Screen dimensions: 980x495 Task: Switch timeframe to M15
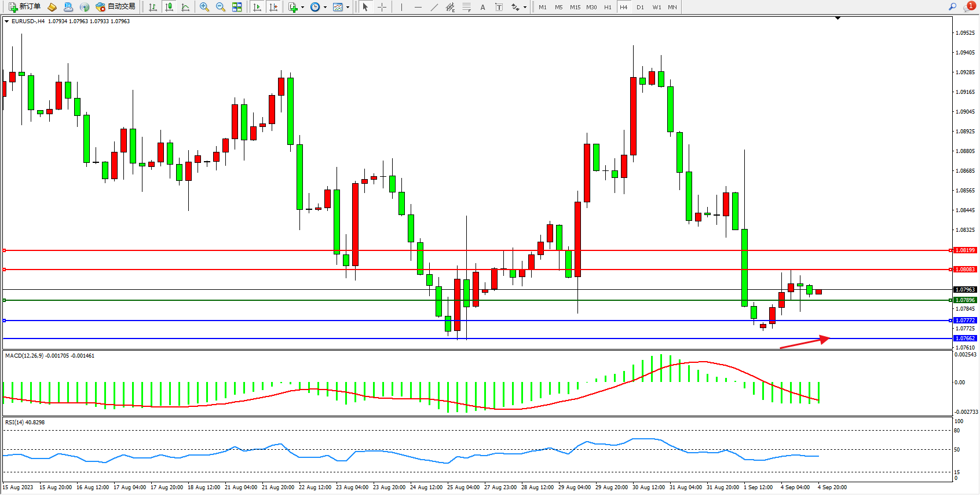575,7
